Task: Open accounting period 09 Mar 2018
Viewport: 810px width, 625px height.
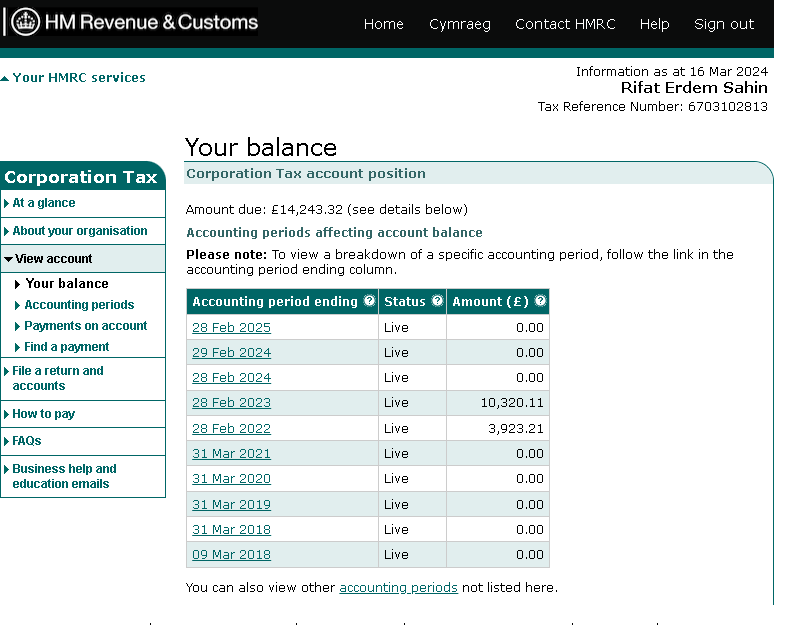Action: [231, 554]
